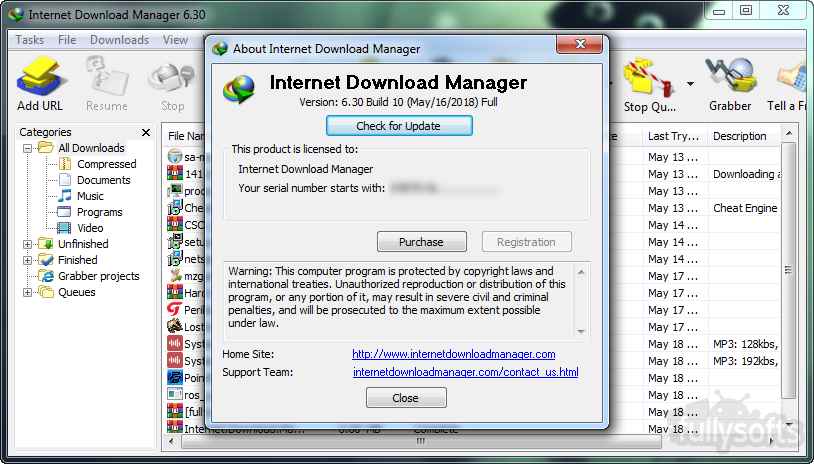Collapse the All Downloads tree node
Viewport: 814px width, 464px height.
tap(28, 148)
